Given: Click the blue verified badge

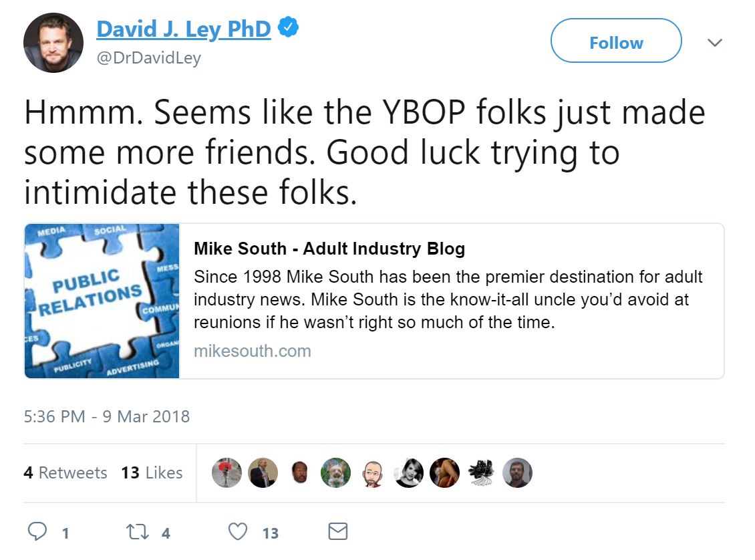Looking at the screenshot, I should tap(289, 29).
